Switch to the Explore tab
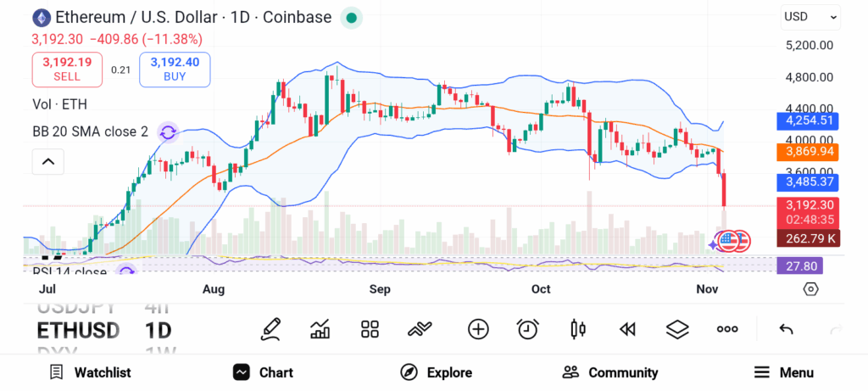The width and height of the screenshot is (868, 391). (437, 372)
